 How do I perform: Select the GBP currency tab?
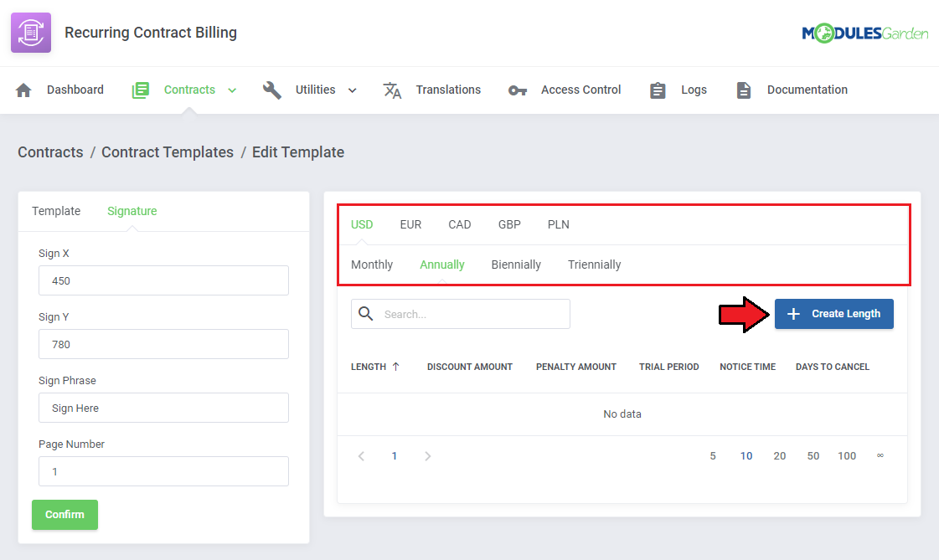coord(509,224)
